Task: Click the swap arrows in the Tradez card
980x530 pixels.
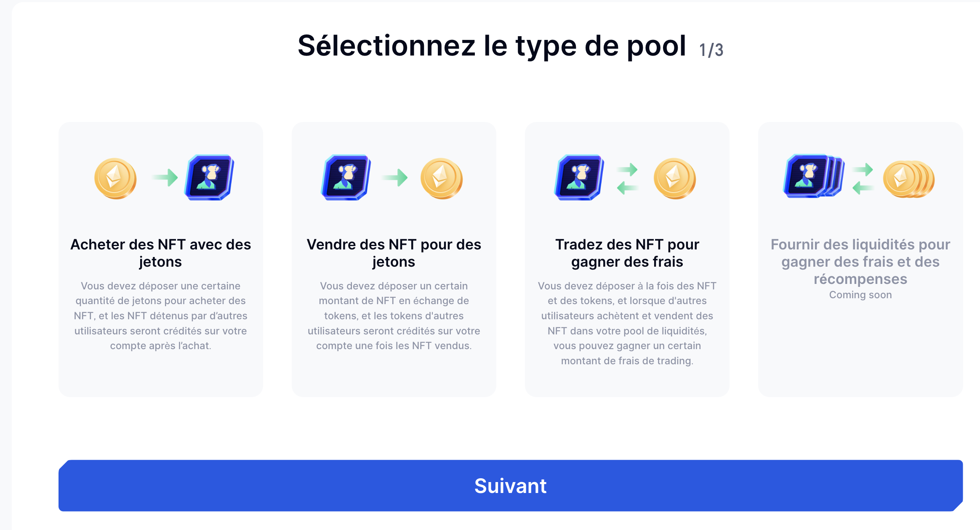Action: [x=627, y=178]
